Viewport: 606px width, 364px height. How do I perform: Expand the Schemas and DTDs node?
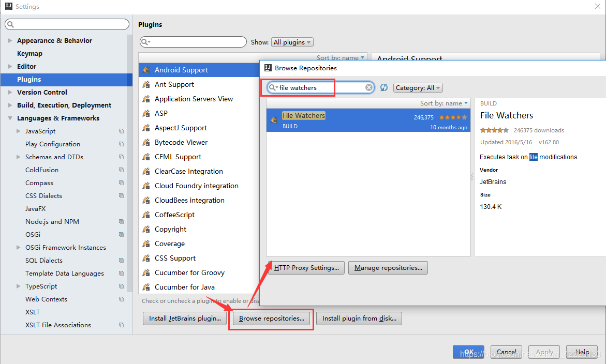pyautogui.click(x=18, y=157)
